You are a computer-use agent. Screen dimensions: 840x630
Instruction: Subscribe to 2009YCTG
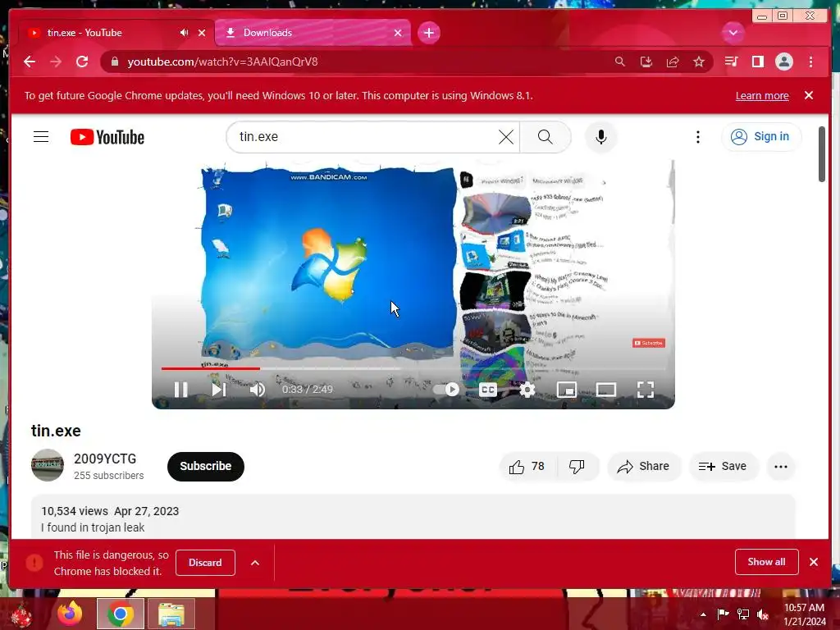(x=206, y=466)
